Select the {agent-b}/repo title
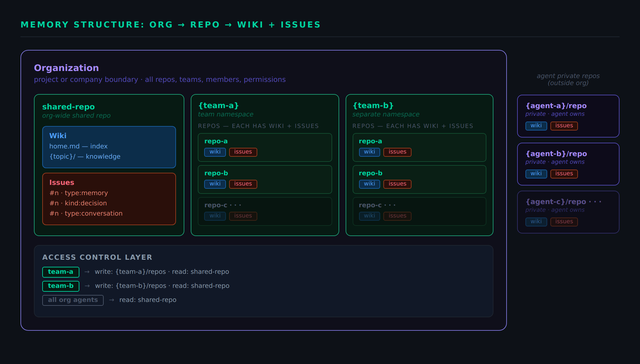Screen dimensions: 640x364 tap(556, 154)
